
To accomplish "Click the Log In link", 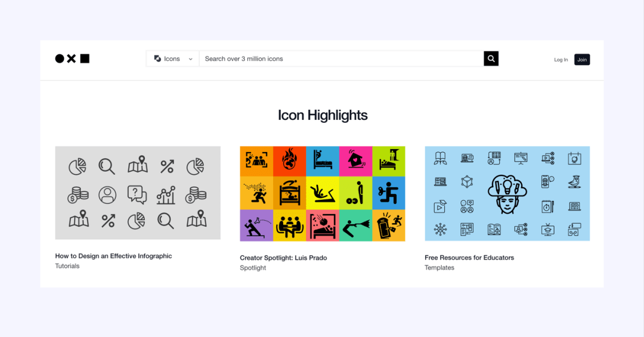I will click(561, 60).
